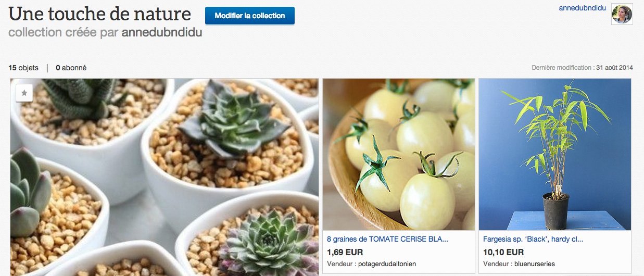Click the Une touche de nature title

coord(100,14)
